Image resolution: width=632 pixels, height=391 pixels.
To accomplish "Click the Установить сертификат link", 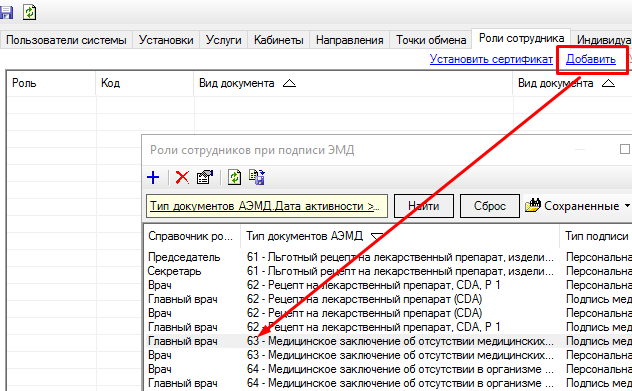I will pos(491,59).
